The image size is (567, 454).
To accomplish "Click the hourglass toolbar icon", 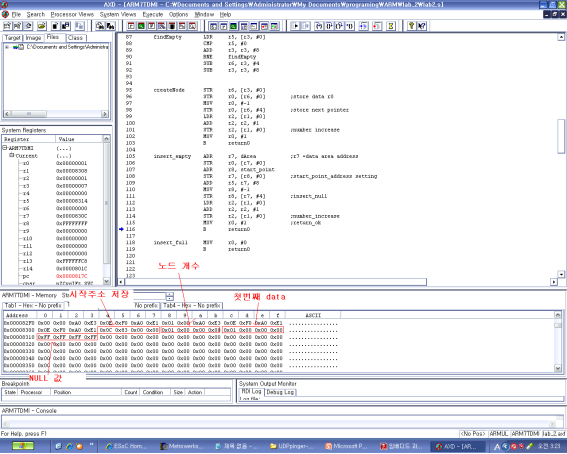I will [x=391, y=26].
